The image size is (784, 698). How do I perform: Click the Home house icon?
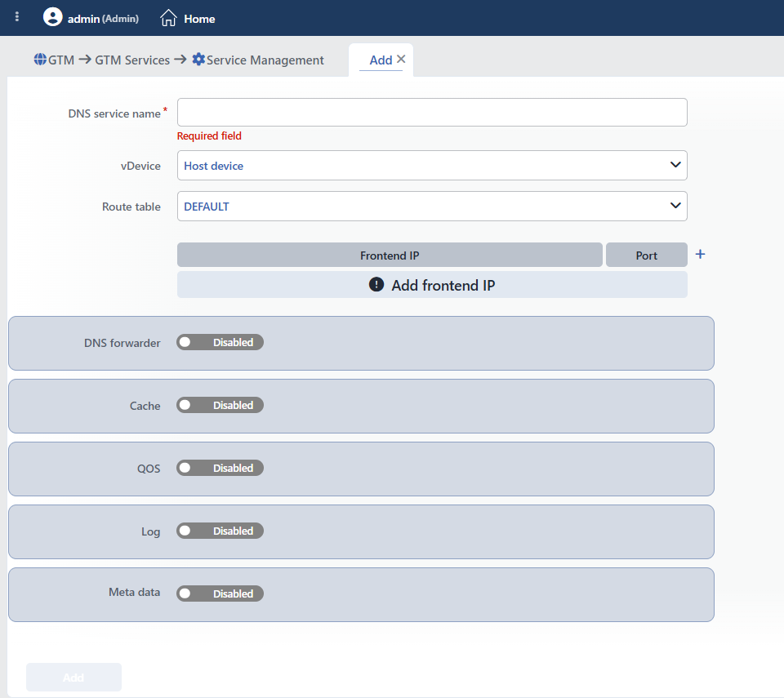168,18
